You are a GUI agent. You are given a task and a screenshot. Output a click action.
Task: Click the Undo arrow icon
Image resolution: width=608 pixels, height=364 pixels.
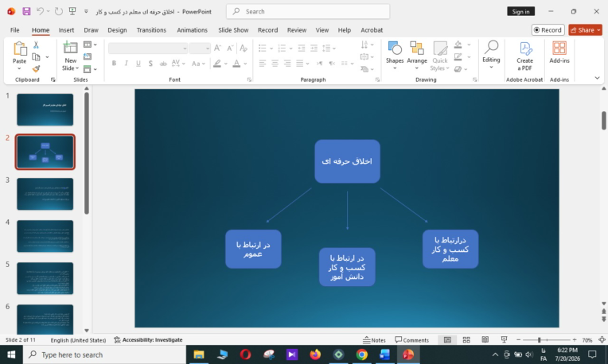click(40, 11)
